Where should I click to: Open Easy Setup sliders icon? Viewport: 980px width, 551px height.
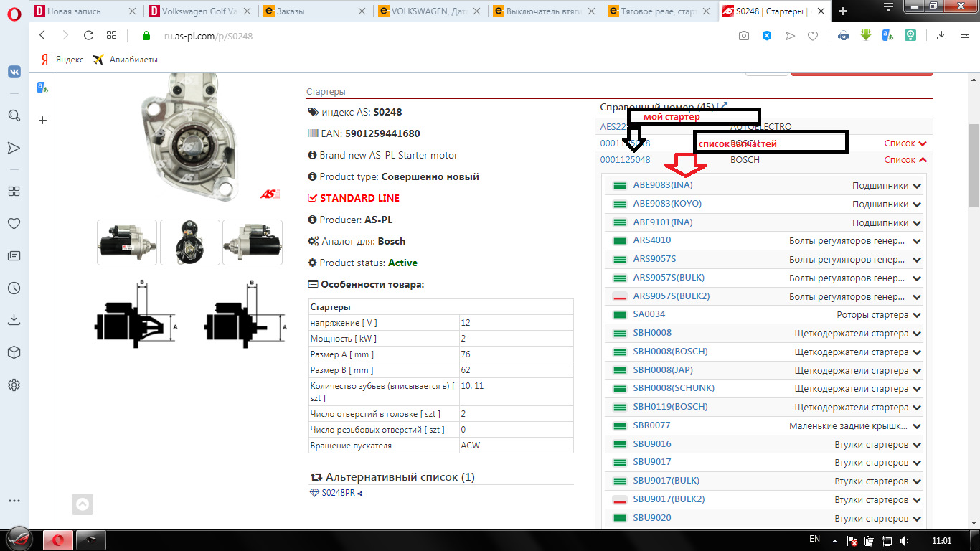coord(963,35)
